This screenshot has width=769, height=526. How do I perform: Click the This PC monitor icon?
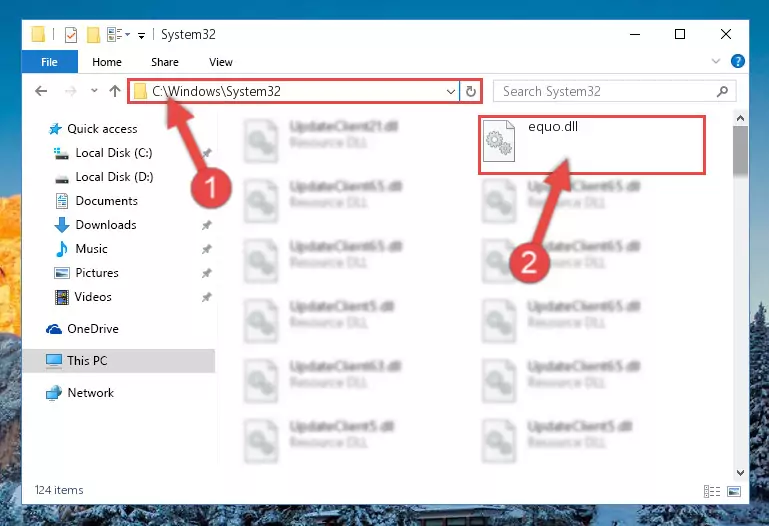click(x=54, y=361)
